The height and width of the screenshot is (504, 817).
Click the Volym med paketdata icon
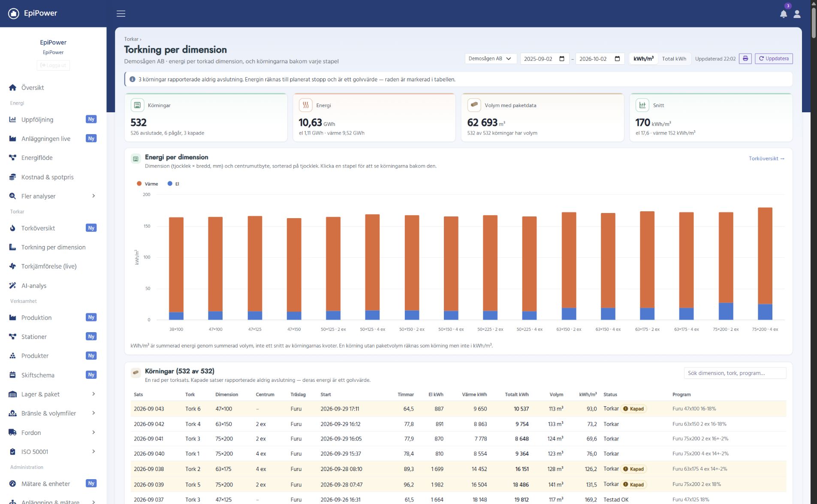pos(474,105)
